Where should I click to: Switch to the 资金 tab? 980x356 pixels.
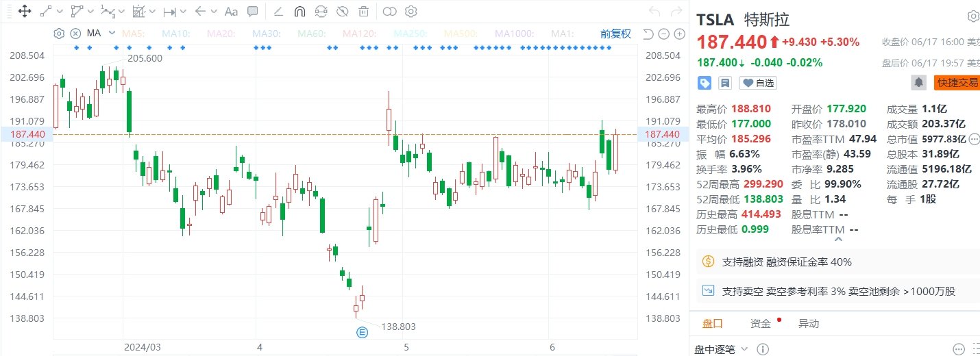click(x=761, y=324)
